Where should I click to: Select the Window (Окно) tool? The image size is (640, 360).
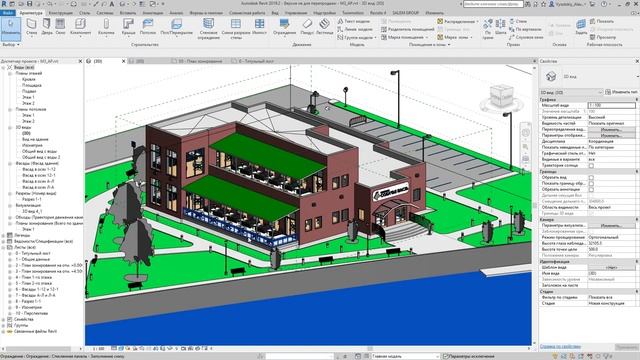coord(60,27)
